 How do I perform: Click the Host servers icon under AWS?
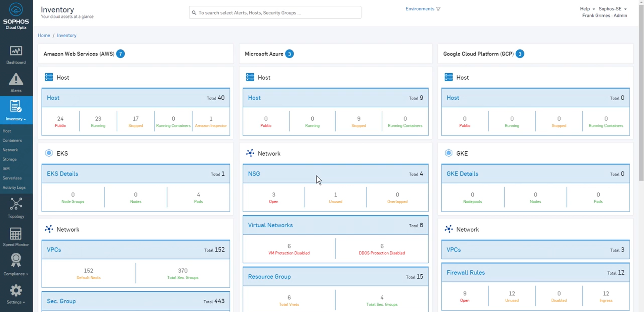(x=48, y=77)
